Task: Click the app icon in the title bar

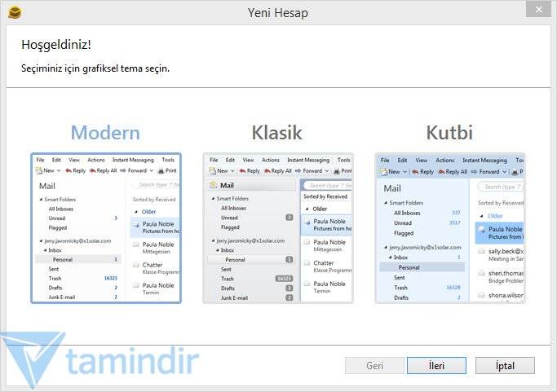Action: tap(14, 12)
